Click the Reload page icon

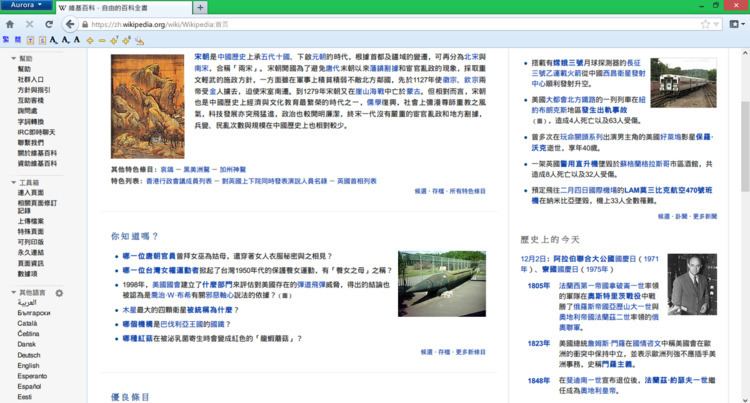48,23
